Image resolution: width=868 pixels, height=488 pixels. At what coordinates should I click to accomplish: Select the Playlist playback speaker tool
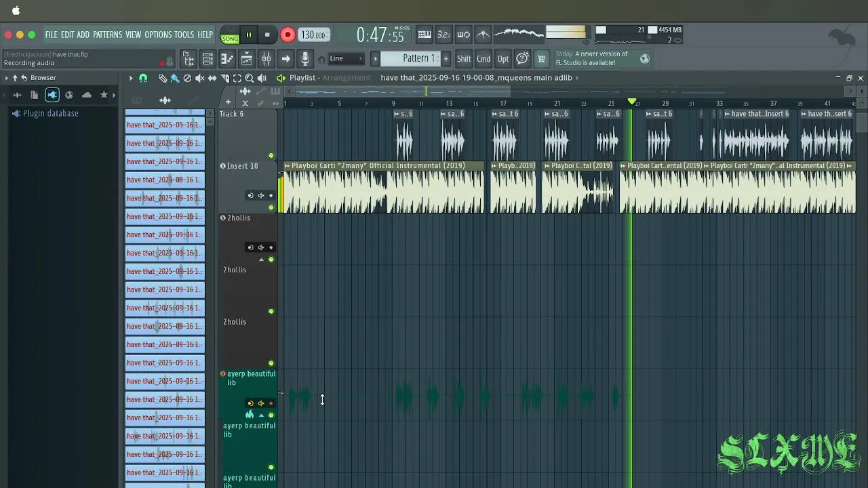(262, 78)
